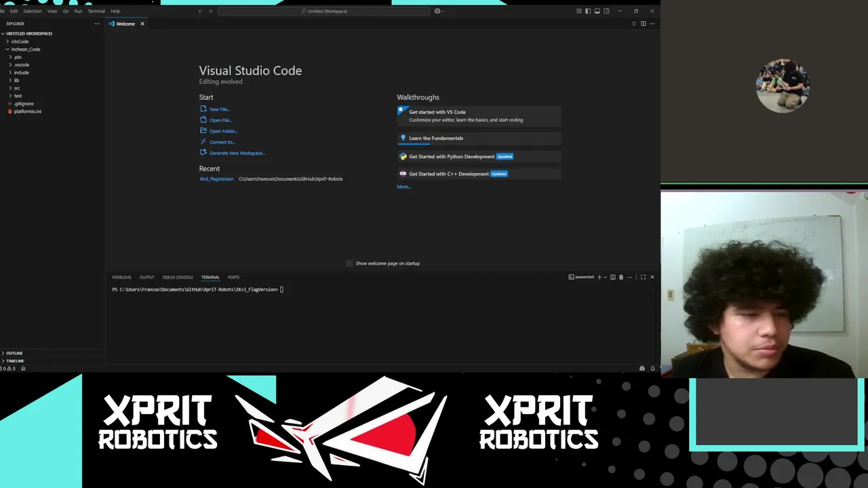
Task: Toggle the secondary side bar layout icon
Action: 606,11
